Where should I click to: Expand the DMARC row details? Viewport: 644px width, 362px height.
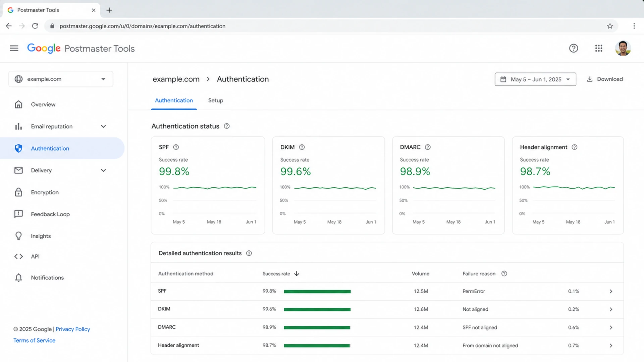coord(611,327)
